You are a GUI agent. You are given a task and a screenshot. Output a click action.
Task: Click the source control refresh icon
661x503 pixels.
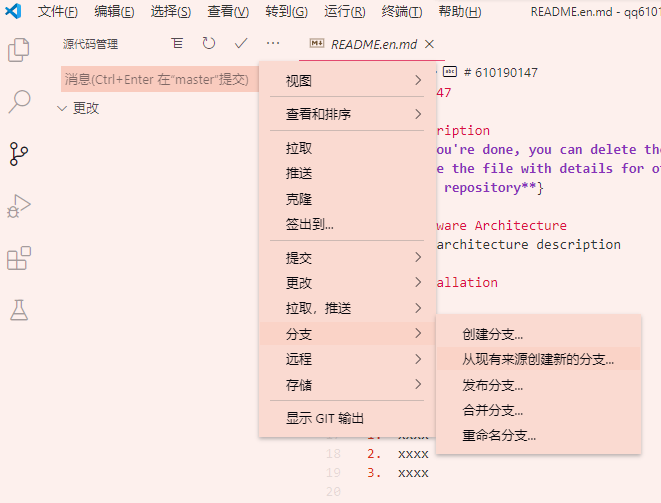pos(208,44)
